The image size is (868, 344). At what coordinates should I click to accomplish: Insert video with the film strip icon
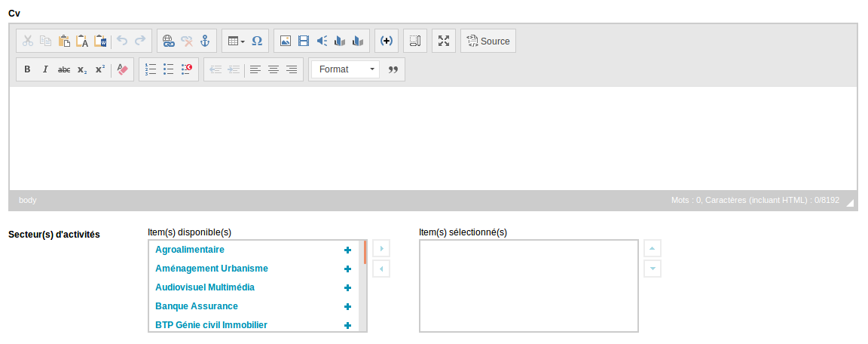pos(304,41)
